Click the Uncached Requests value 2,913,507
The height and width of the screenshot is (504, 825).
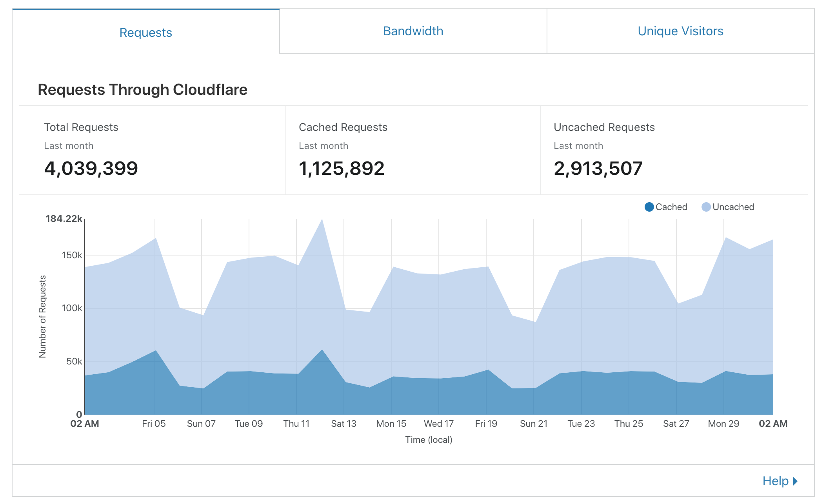[598, 169]
